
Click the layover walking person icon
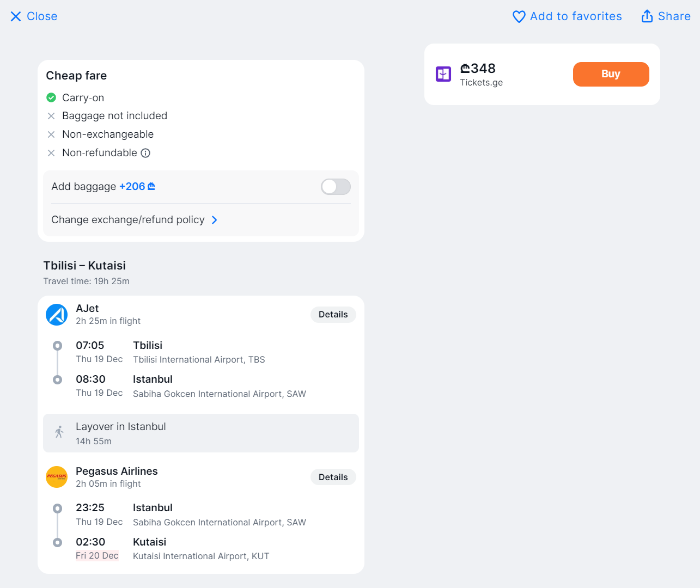pyautogui.click(x=59, y=432)
